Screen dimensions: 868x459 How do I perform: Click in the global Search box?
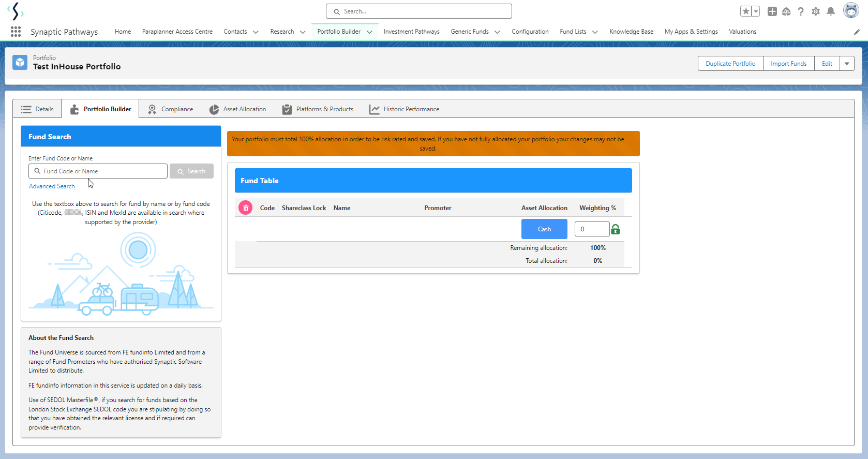coord(419,11)
